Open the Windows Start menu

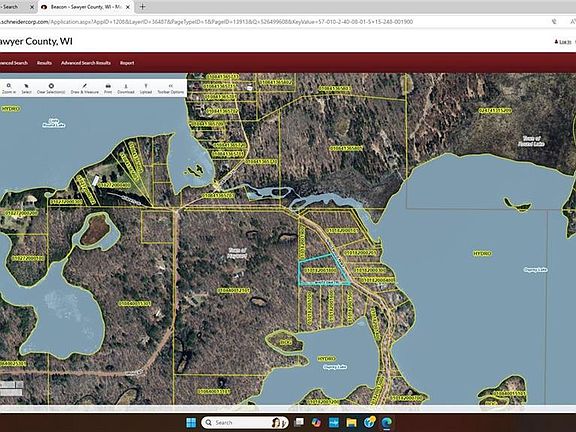(191, 422)
